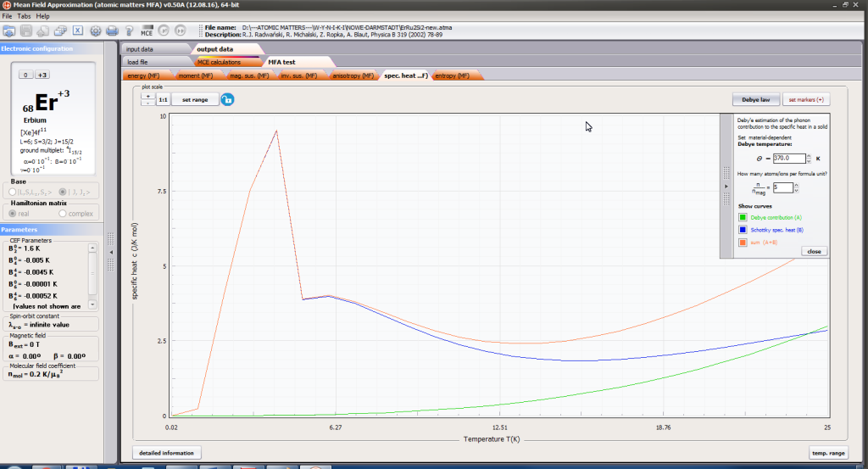868x469 pixels.
Task: Click the blue padlock icon beside set range
Action: pos(227,99)
